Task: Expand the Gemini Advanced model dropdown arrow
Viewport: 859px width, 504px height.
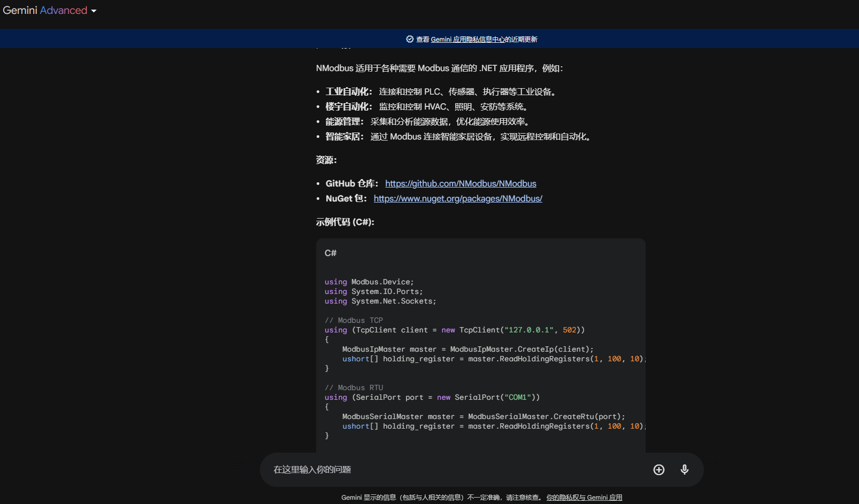Action: 94,11
